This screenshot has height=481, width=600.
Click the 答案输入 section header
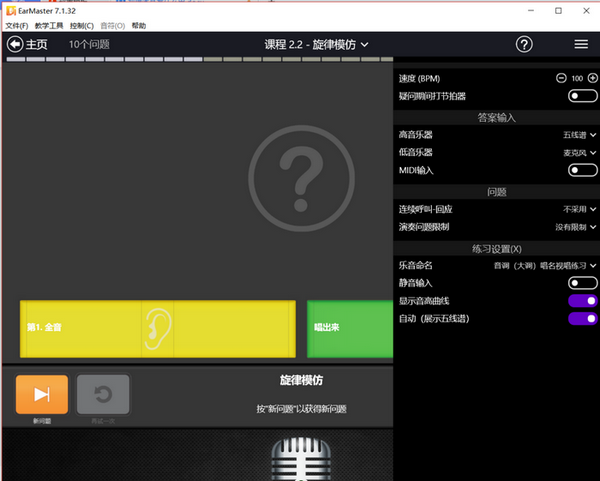click(x=497, y=117)
